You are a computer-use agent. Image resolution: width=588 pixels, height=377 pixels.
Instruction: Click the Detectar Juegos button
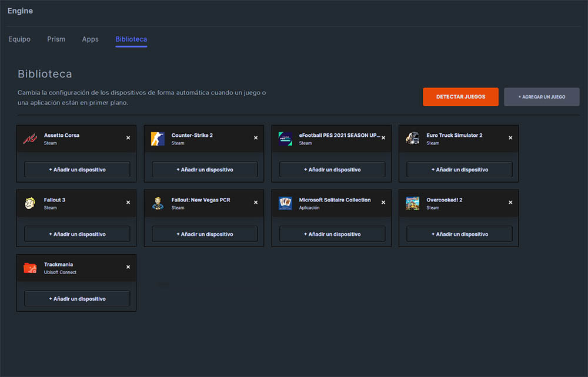[460, 96]
